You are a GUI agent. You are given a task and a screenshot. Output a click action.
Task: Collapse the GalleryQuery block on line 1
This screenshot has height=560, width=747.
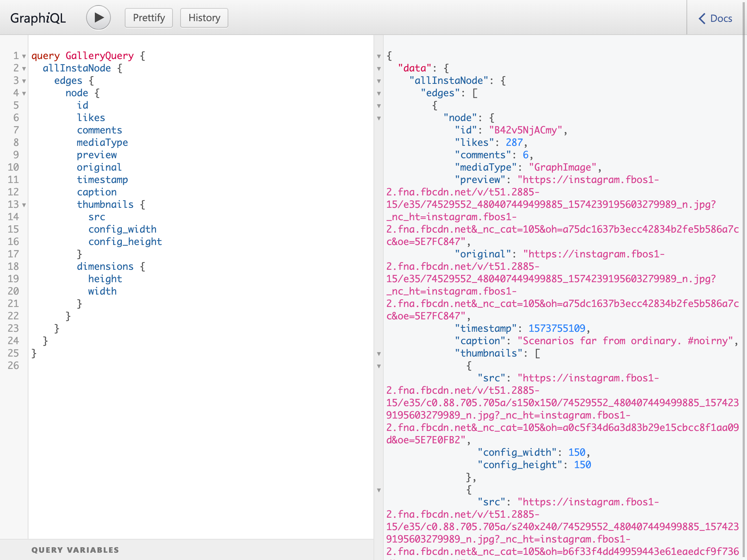tap(23, 55)
